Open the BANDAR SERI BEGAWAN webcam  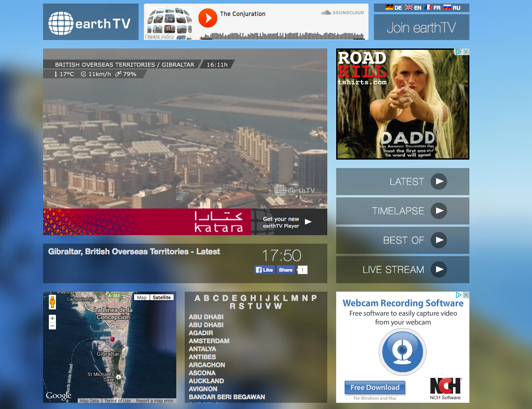tap(227, 397)
